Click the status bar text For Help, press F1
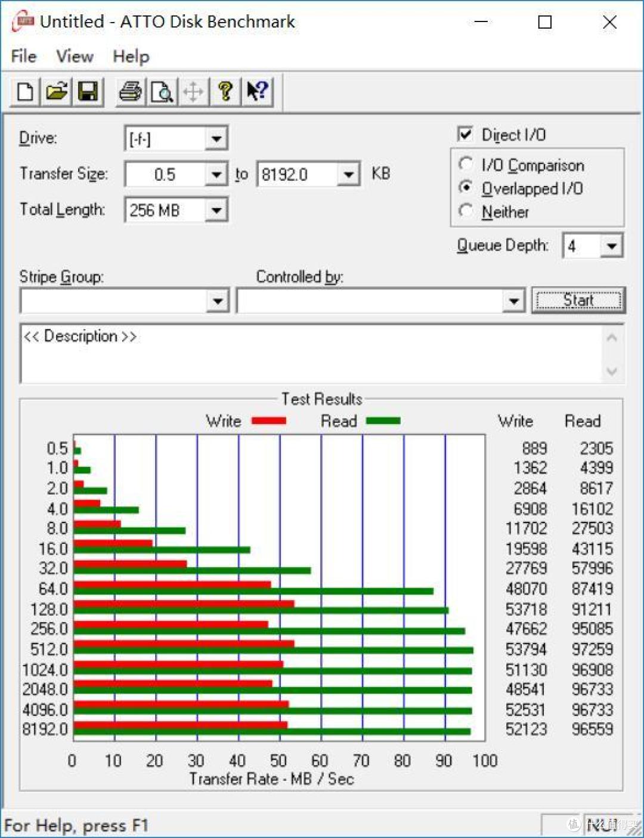 tap(76, 825)
